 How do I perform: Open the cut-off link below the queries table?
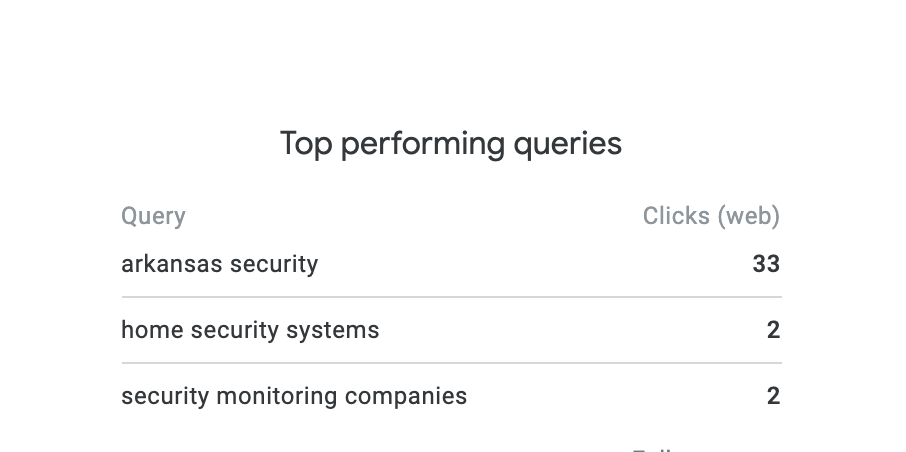pyautogui.click(x=655, y=449)
